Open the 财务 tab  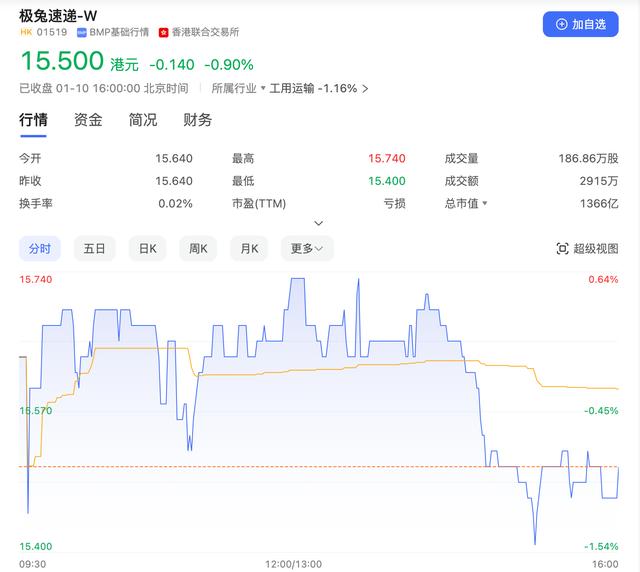[197, 120]
